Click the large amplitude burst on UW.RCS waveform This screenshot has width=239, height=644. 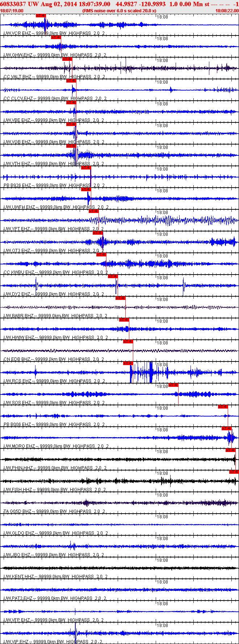point(142,372)
